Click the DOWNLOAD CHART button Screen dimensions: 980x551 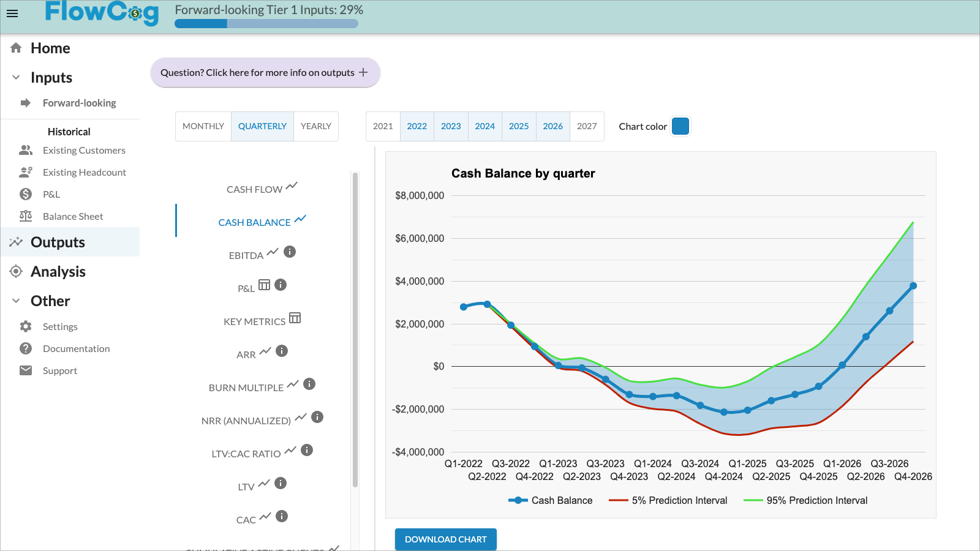click(446, 539)
